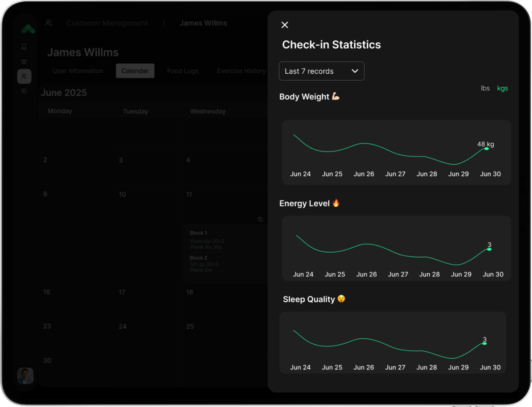Click the copy icon above Block 1

point(260,219)
